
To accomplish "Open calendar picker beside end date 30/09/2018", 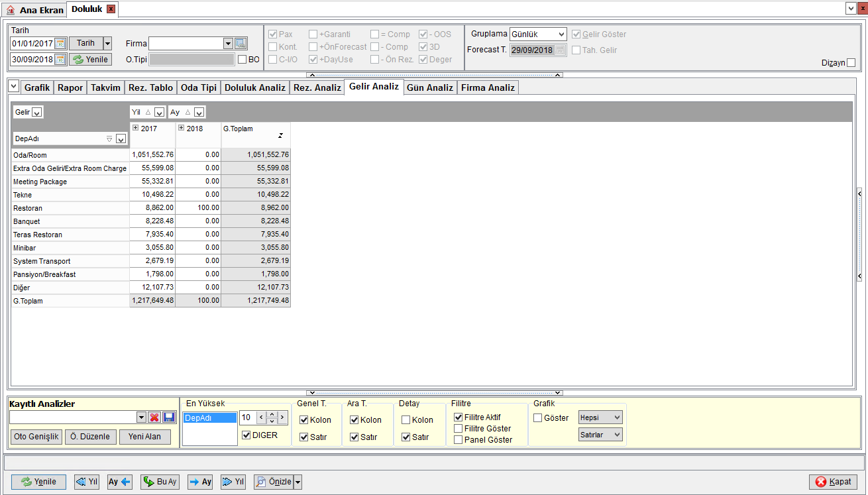I will pyautogui.click(x=60, y=60).
